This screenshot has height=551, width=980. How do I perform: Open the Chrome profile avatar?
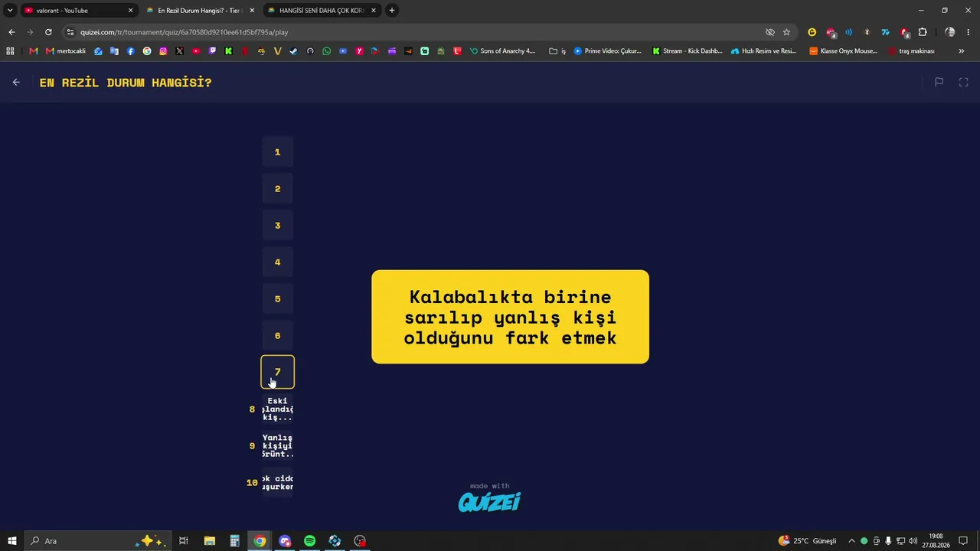click(950, 32)
